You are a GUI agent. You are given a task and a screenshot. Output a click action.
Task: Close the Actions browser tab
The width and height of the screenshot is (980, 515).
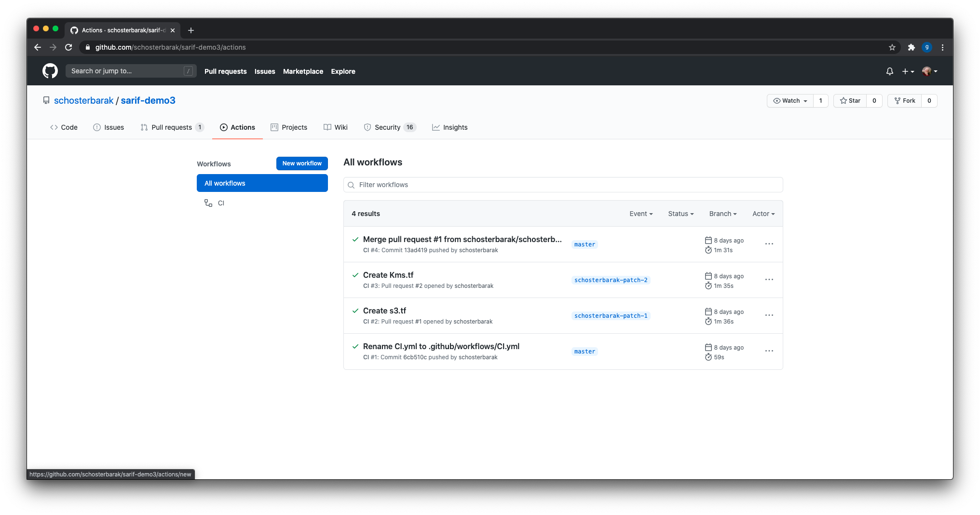pyautogui.click(x=173, y=30)
